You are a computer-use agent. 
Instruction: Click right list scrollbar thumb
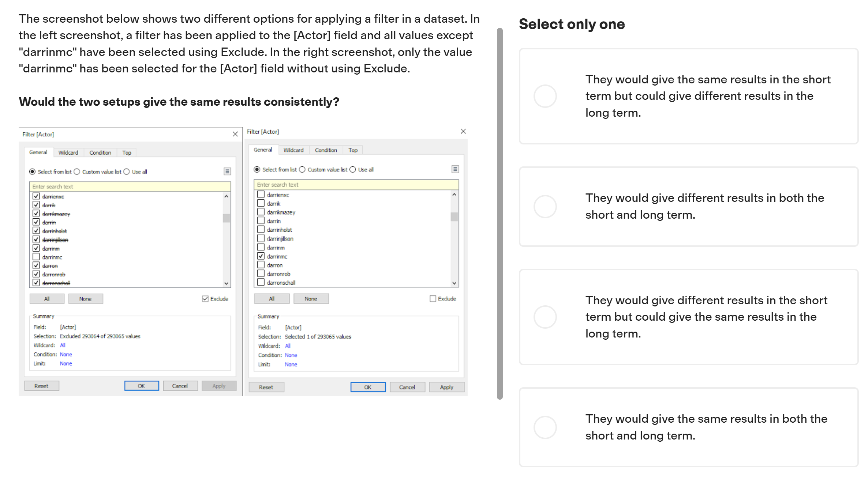coord(454,217)
